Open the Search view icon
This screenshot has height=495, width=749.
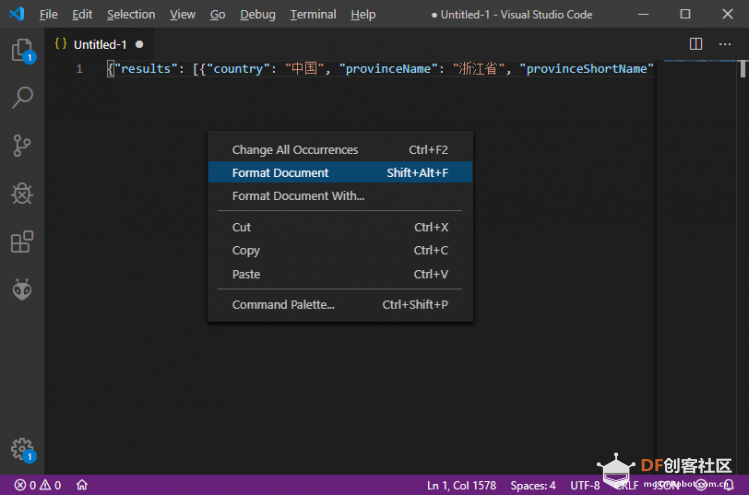point(22,97)
